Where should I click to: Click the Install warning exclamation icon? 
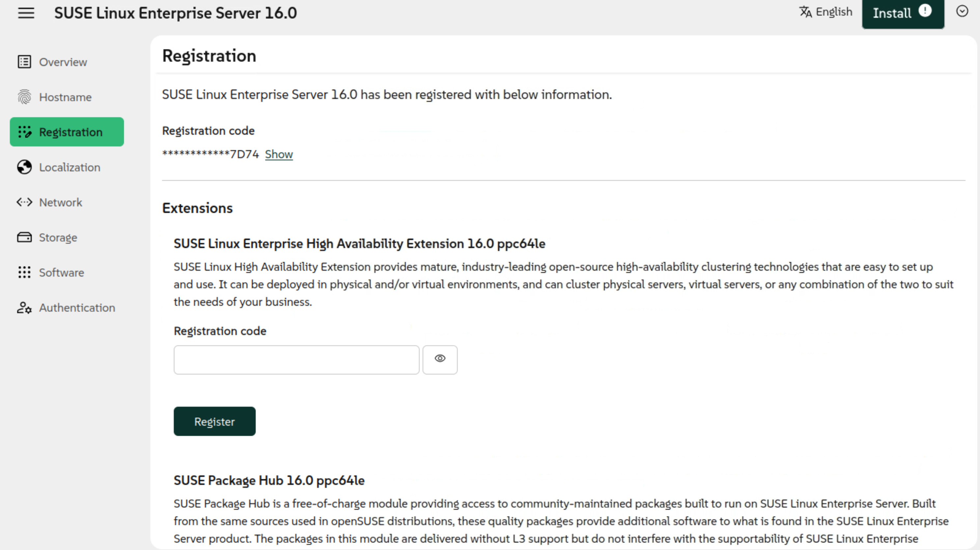(x=925, y=11)
